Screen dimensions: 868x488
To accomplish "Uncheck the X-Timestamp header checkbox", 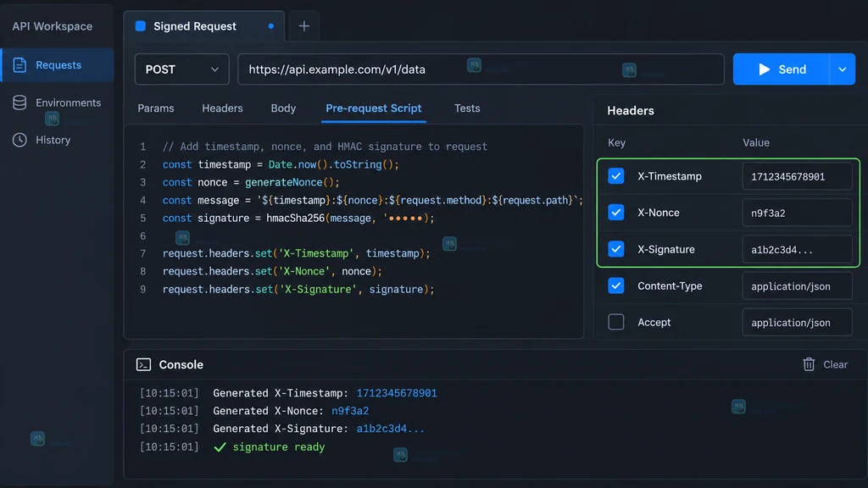I will pos(615,176).
